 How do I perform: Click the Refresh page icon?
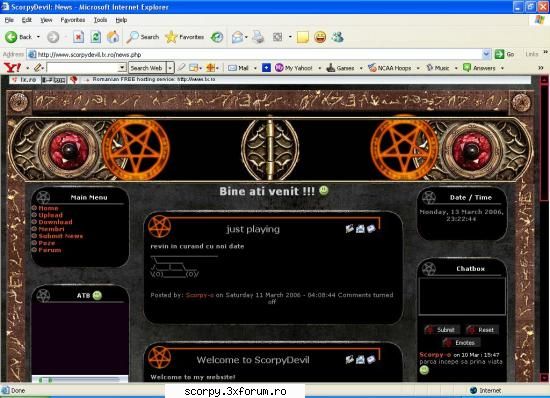[x=95, y=37]
